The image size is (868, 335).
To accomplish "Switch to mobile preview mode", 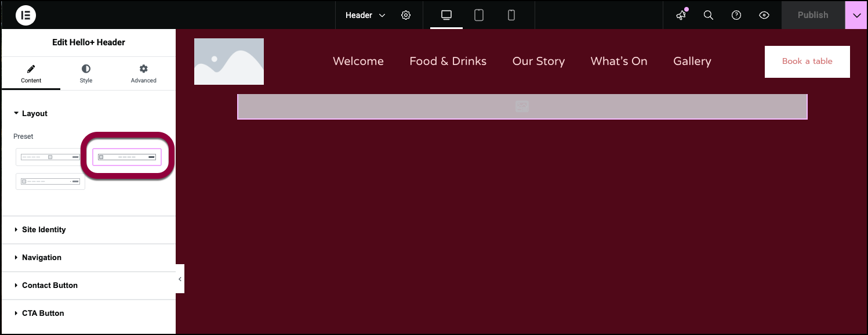I will pyautogui.click(x=511, y=15).
